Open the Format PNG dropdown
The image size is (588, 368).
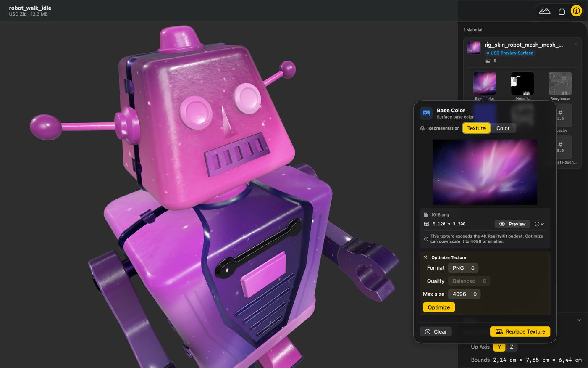[x=463, y=268]
